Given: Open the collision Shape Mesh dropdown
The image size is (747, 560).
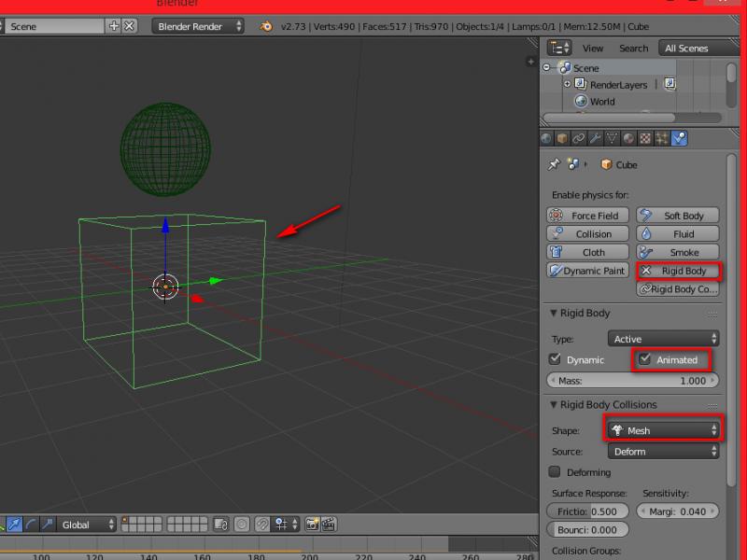Looking at the screenshot, I should (663, 430).
